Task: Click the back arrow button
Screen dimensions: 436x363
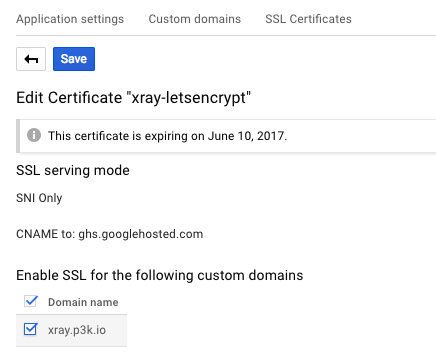Action: (x=31, y=59)
